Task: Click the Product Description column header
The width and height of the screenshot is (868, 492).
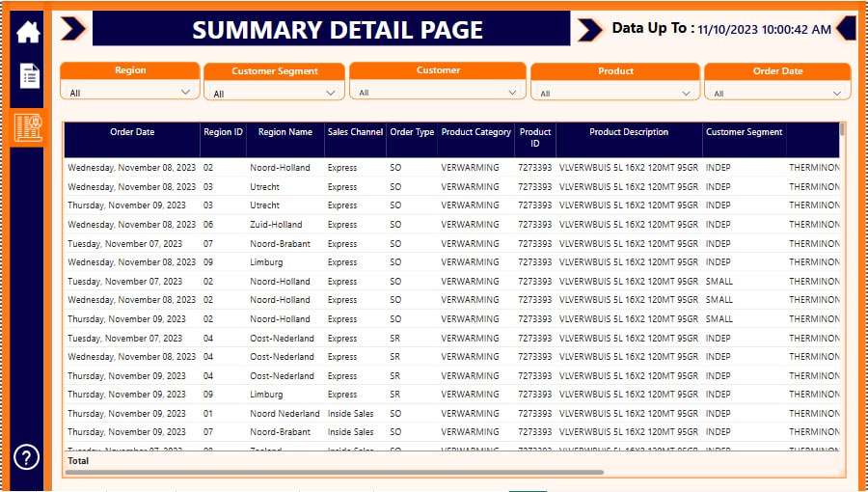Action: pos(629,132)
